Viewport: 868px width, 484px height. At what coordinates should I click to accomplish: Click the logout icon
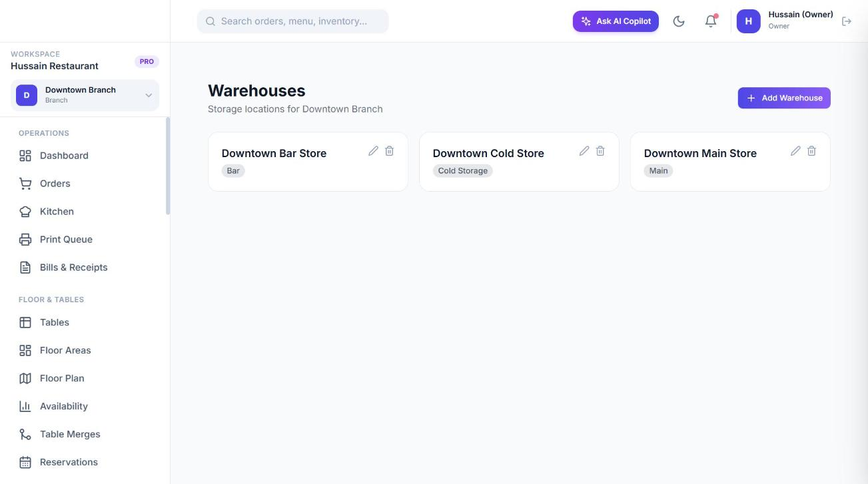coord(847,21)
